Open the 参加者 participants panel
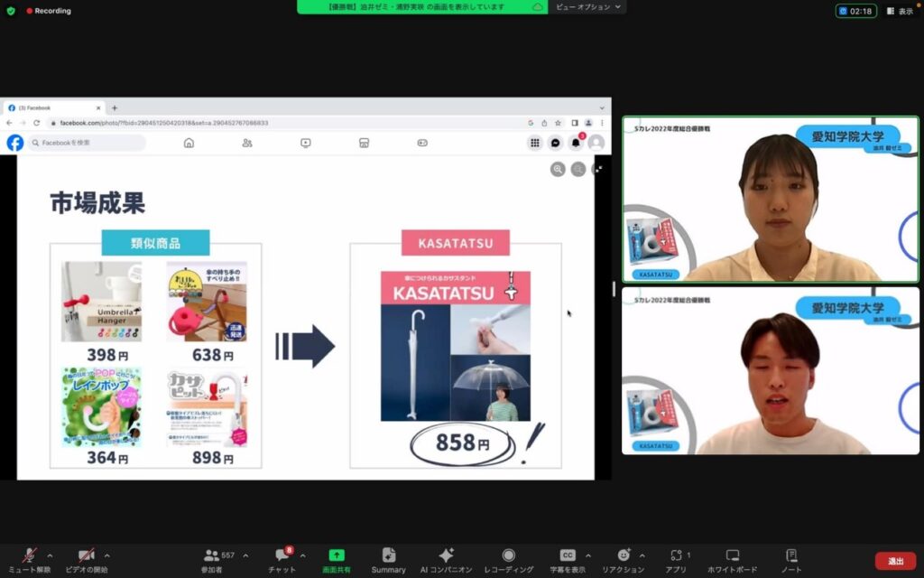 tap(212, 560)
